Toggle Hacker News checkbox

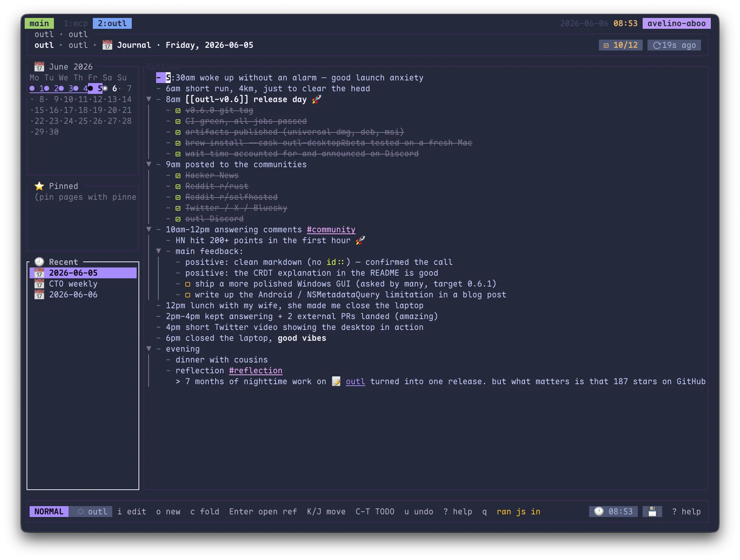[x=178, y=176]
